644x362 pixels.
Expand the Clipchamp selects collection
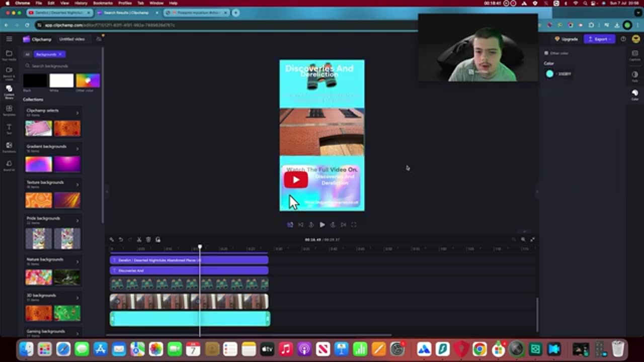pyautogui.click(x=77, y=113)
